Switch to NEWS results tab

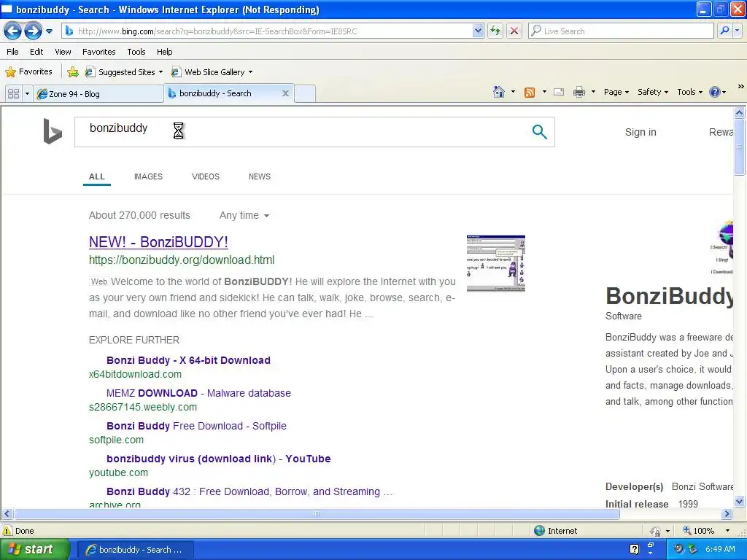(260, 176)
